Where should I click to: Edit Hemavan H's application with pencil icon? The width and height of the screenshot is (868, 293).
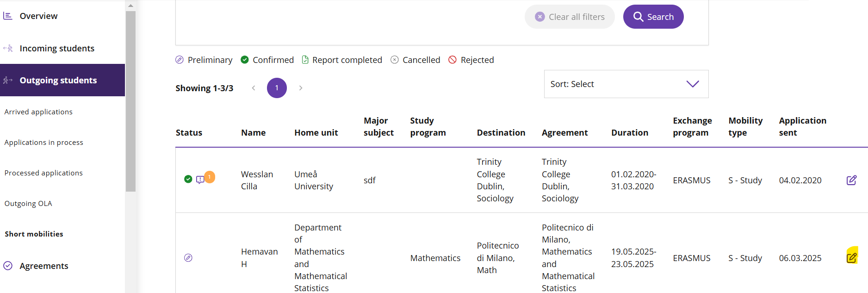[851, 257]
